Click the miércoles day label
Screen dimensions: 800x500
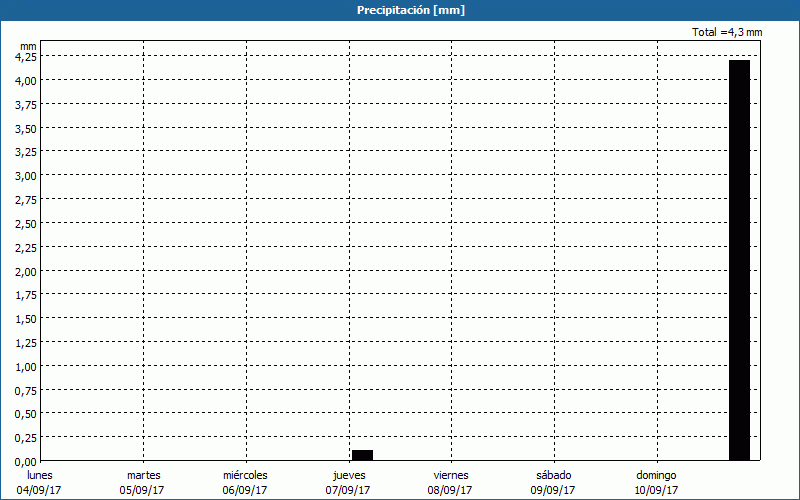(x=245, y=475)
